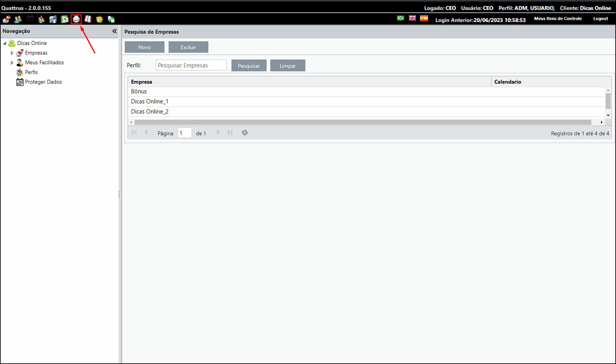Screen dimensions: 616x364
Task: Open the Excel spreadsheet toolbar icon
Action: tap(65, 19)
